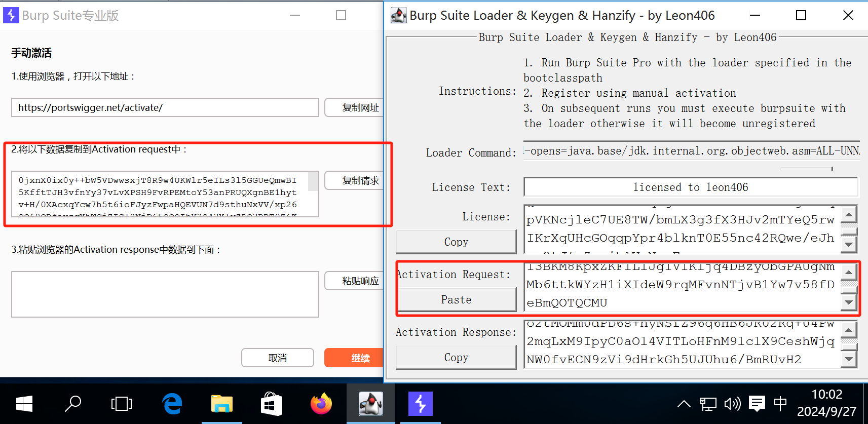The image size is (868, 424).
Task: Open the notification center icon
Action: pyautogui.click(x=757, y=404)
